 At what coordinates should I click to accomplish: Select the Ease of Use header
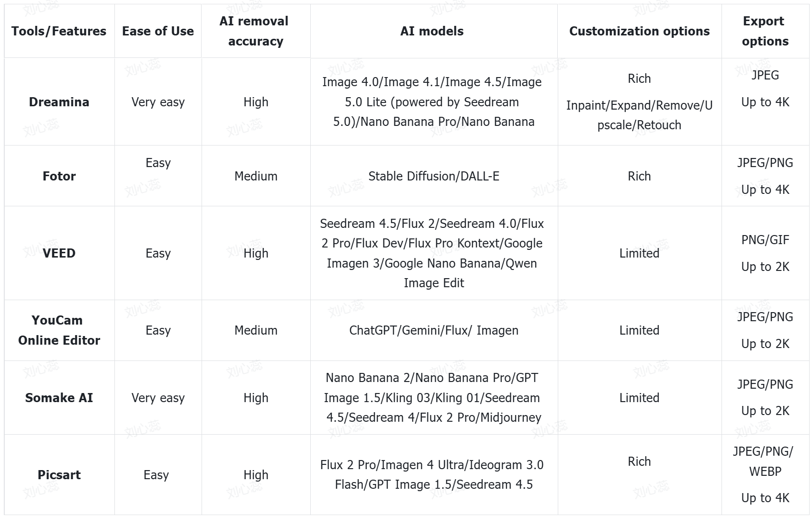pyautogui.click(x=158, y=31)
